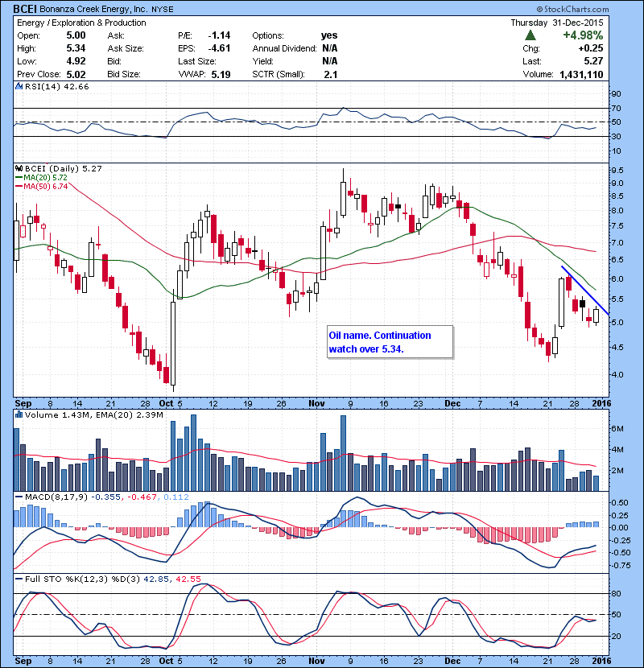Click the "90" RSI axis label

pos(617,93)
